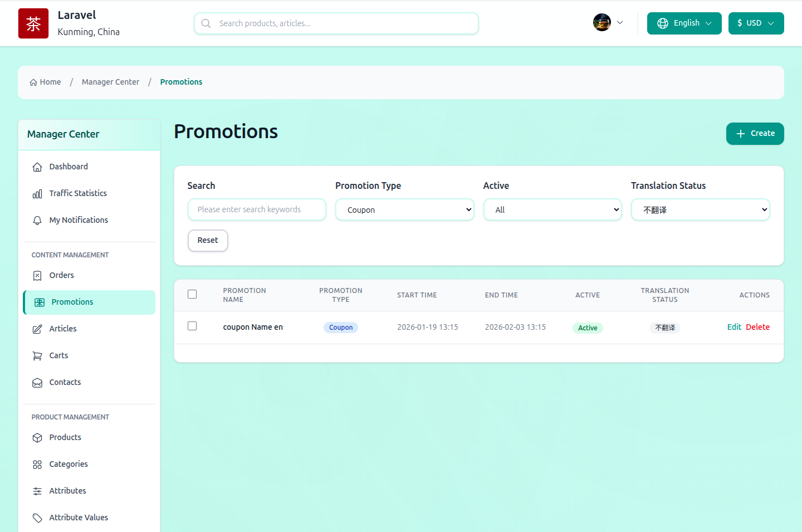Image resolution: width=802 pixels, height=532 pixels.
Task: Open the Active filter dropdown
Action: [x=552, y=210]
